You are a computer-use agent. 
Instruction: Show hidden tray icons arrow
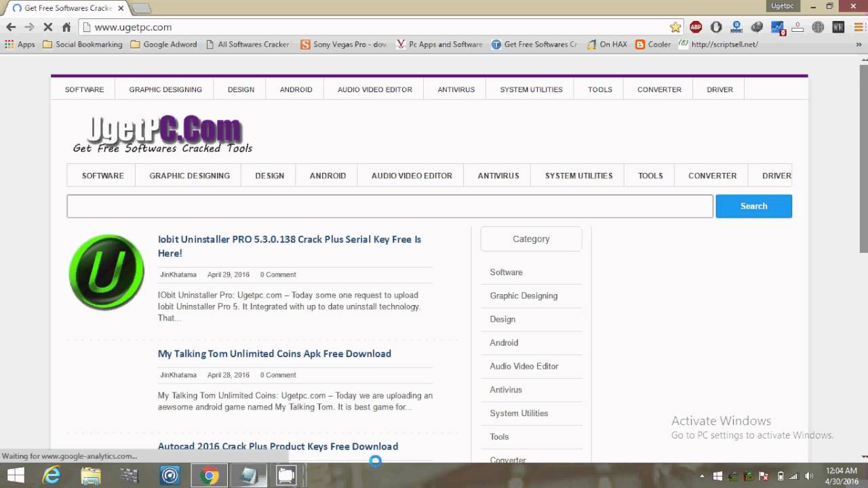(x=702, y=476)
